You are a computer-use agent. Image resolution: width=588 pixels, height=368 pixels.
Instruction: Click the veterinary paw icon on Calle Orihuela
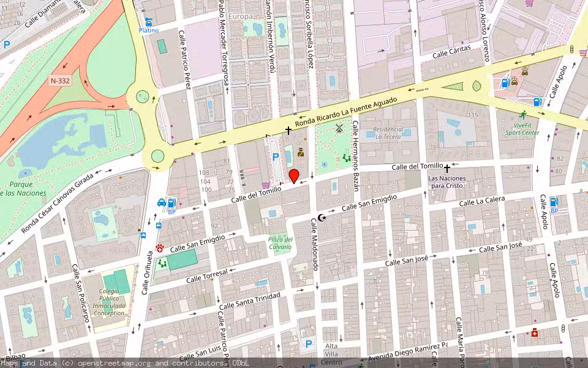pyautogui.click(x=160, y=248)
